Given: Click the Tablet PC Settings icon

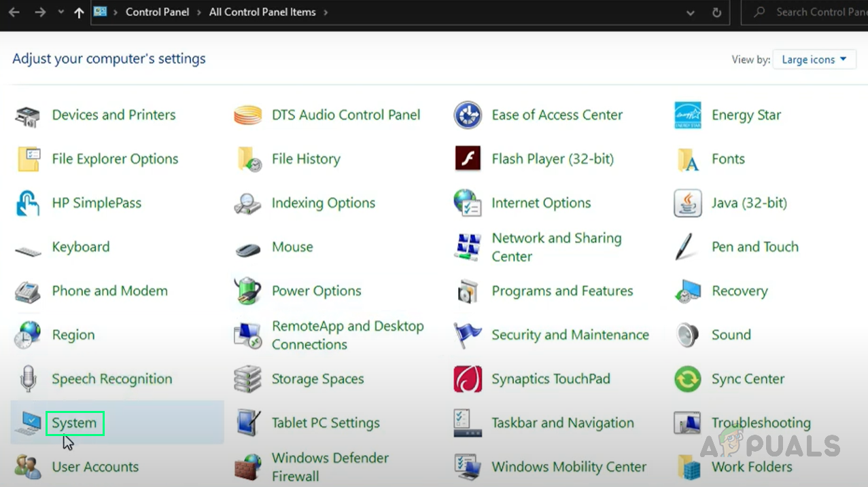Looking at the screenshot, I should (248, 423).
